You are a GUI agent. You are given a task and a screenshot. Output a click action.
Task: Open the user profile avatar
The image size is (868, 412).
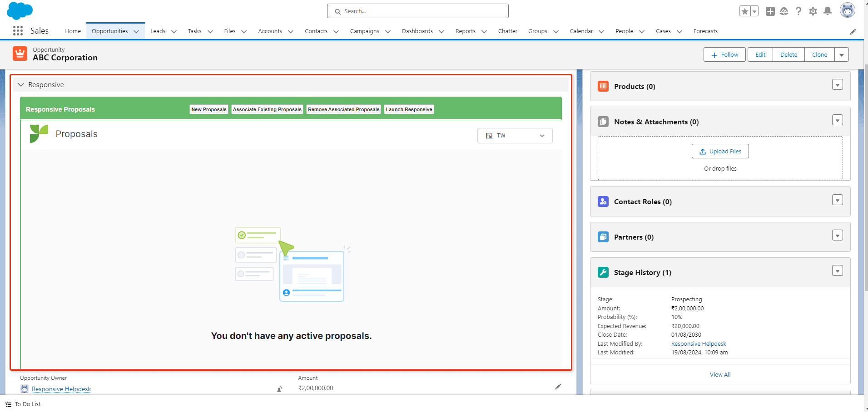point(847,10)
